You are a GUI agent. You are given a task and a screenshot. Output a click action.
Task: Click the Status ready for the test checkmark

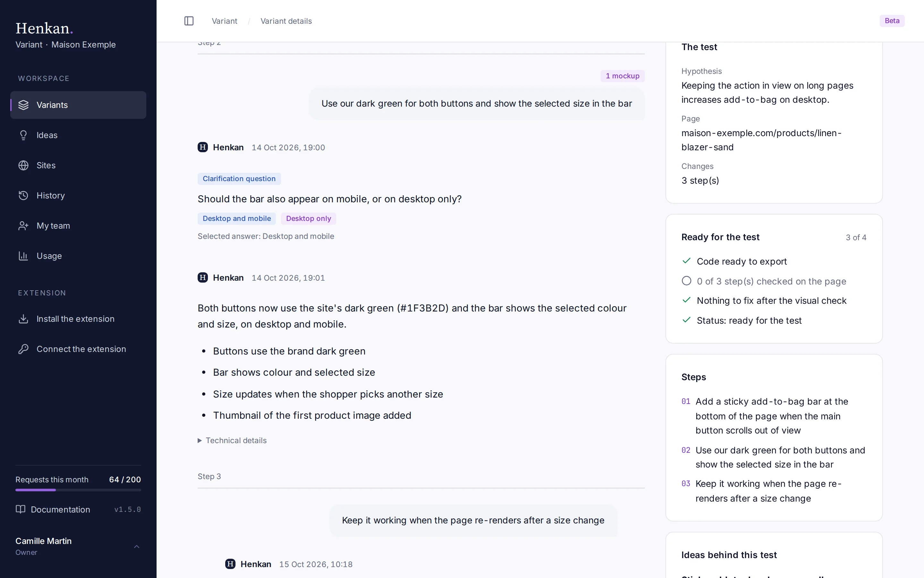tap(687, 320)
